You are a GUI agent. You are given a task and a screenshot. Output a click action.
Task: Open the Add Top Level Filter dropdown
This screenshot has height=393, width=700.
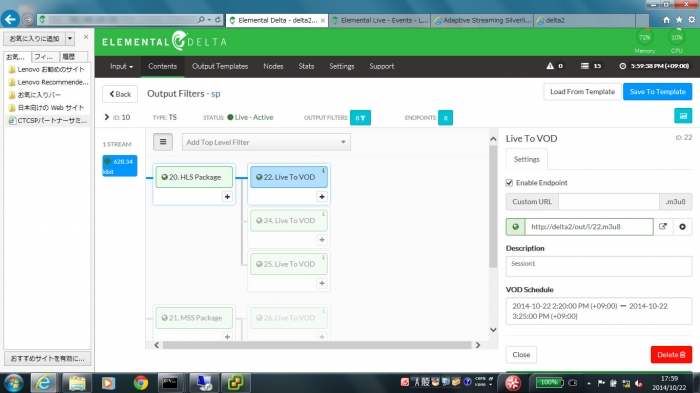(266, 142)
